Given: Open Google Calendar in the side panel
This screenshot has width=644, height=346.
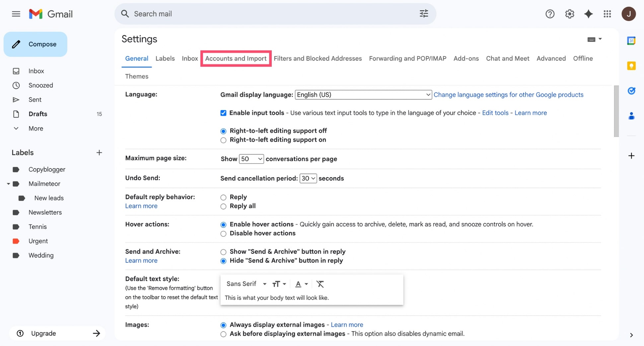Looking at the screenshot, I should (631, 40).
